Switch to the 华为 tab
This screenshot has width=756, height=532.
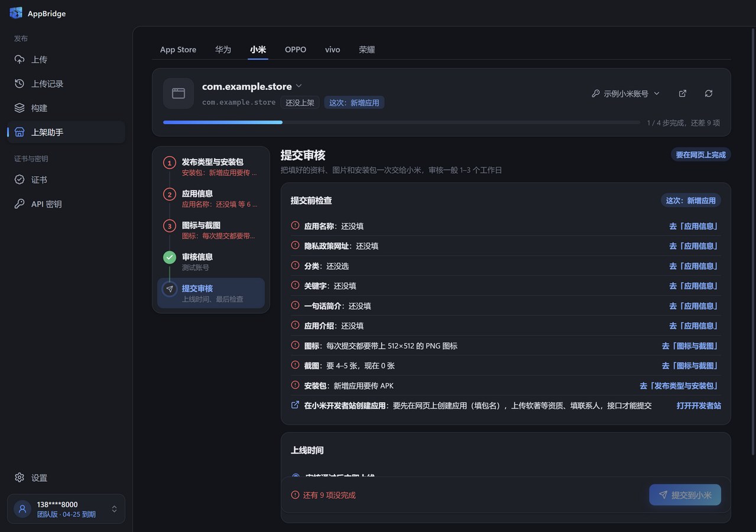(223, 50)
